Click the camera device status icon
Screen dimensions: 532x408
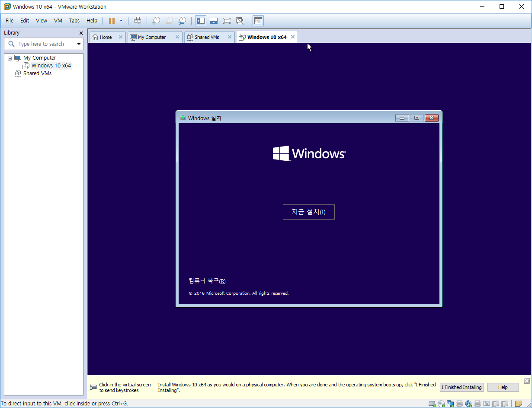(x=487, y=404)
